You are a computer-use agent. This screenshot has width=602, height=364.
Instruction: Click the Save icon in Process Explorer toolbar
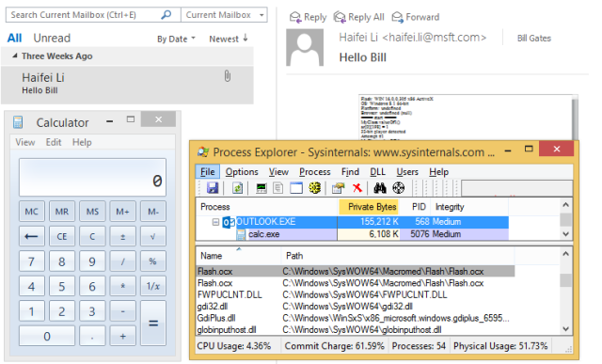[213, 188]
